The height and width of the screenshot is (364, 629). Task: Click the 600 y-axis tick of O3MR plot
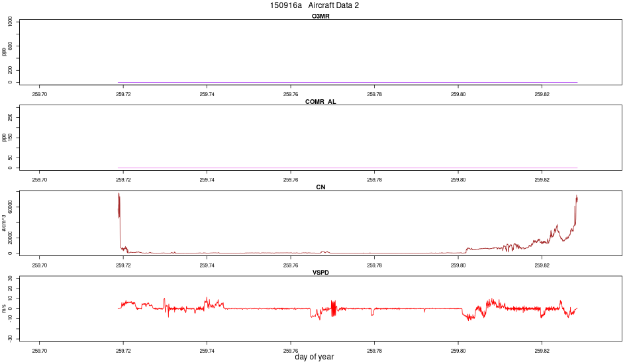pyautogui.click(x=10, y=46)
